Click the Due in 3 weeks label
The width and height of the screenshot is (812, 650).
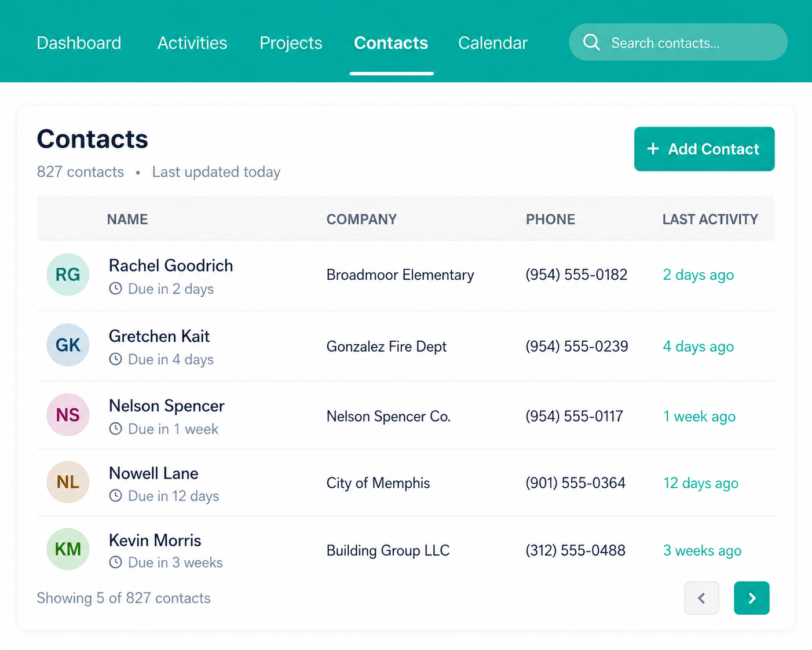click(x=175, y=563)
